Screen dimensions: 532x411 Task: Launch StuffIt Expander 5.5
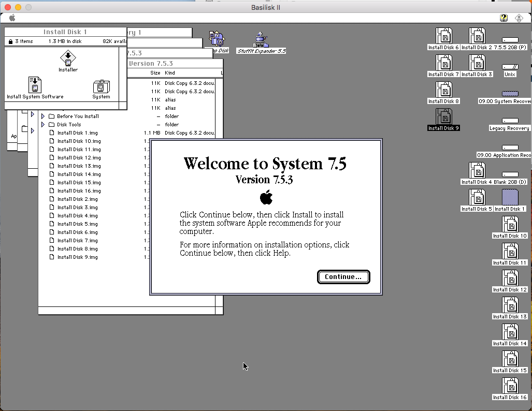[x=260, y=39]
